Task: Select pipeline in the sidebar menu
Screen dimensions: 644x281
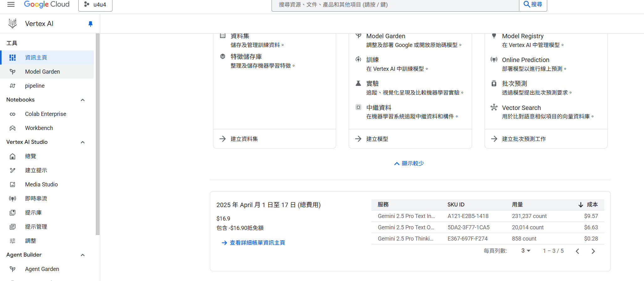Action: [35, 86]
